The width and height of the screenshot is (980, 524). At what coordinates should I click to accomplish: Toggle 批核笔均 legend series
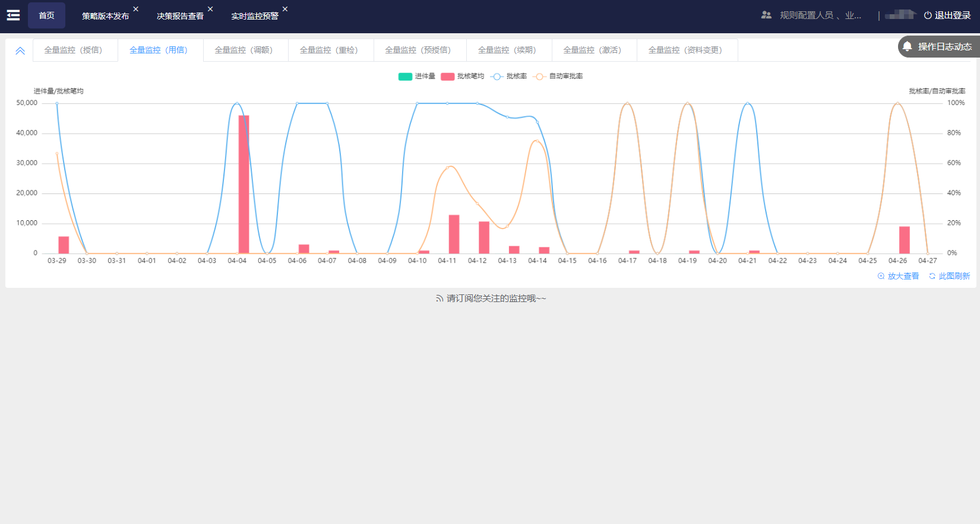[462, 77]
